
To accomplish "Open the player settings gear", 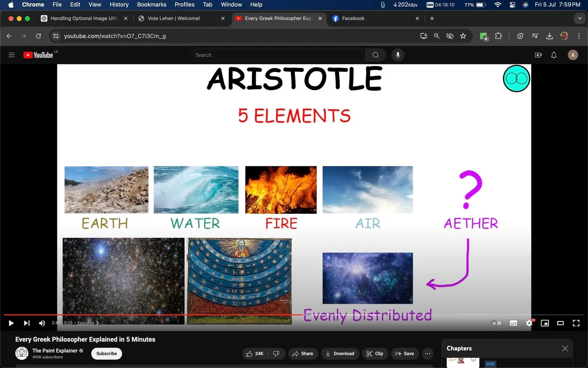I will (x=529, y=323).
